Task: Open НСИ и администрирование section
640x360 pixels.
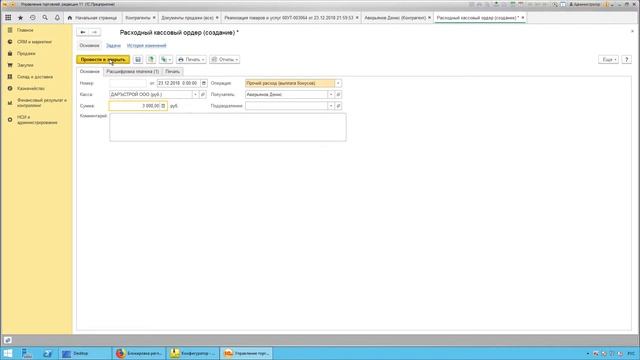Action: coord(37,120)
